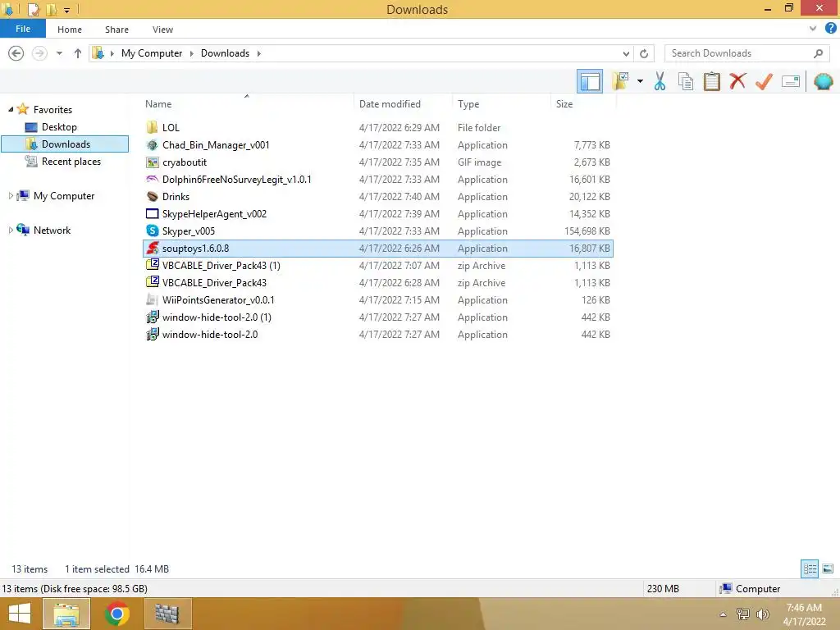Viewport: 840px width, 630px height.
Task: Click the network tray icon
Action: click(742, 614)
